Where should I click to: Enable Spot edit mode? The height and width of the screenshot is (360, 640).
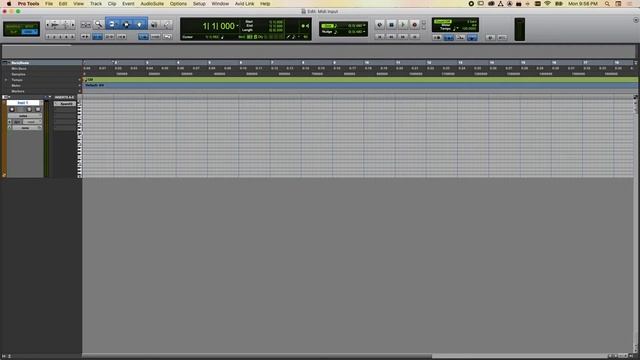29,27
